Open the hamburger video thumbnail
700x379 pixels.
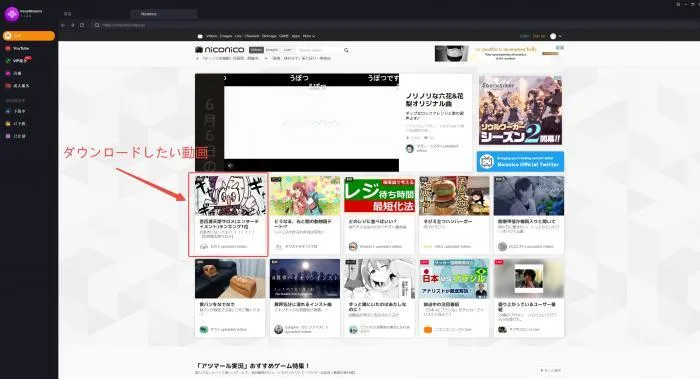pos(454,196)
